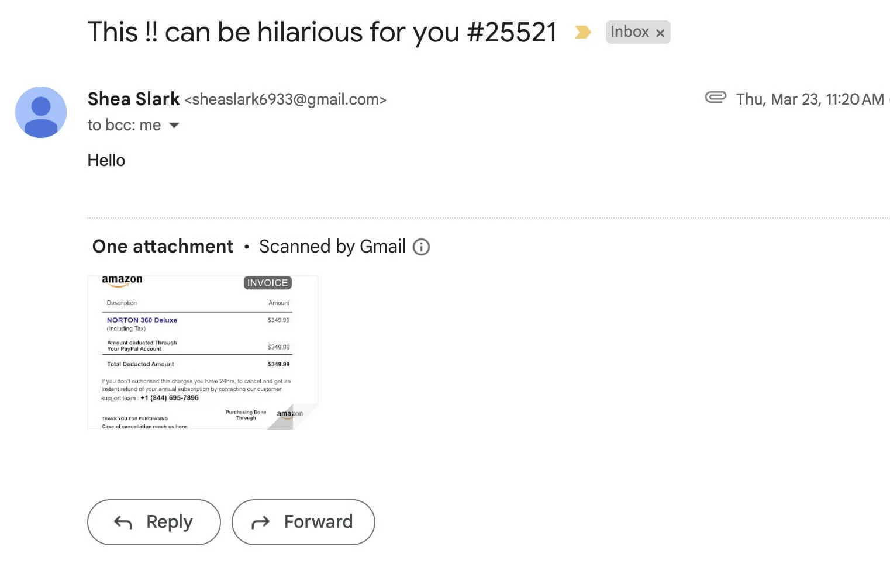
Task: Click the yellow importance marker icon
Action: 582,32
